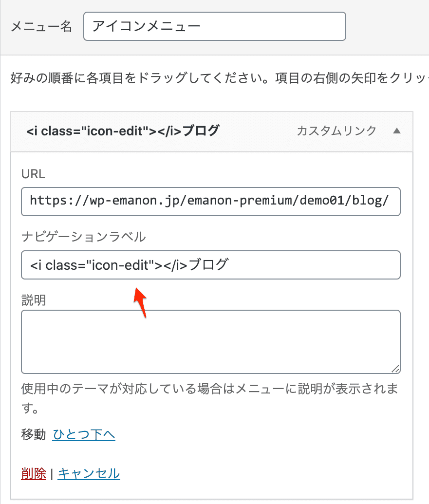Delete the menu item with 削除 link
Image resolution: width=429 pixels, height=504 pixels.
click(x=34, y=474)
